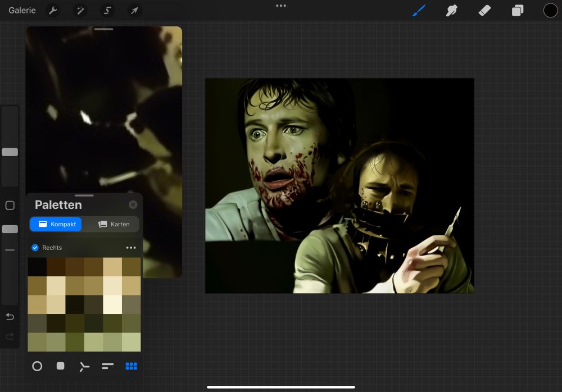
Task: Switch palettes to Kompakt view
Action: [x=56, y=224]
